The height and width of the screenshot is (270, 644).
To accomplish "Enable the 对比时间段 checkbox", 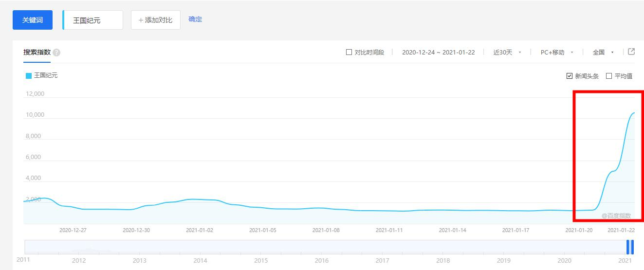I will coord(349,52).
